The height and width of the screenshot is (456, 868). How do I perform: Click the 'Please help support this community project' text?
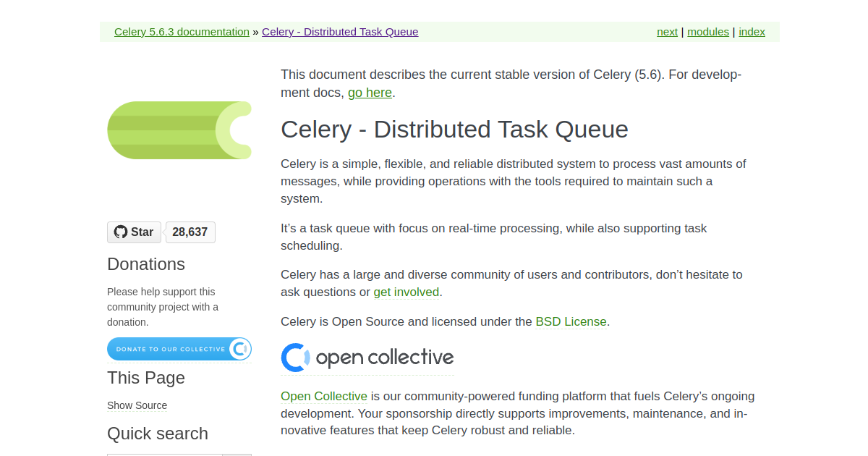tap(163, 307)
